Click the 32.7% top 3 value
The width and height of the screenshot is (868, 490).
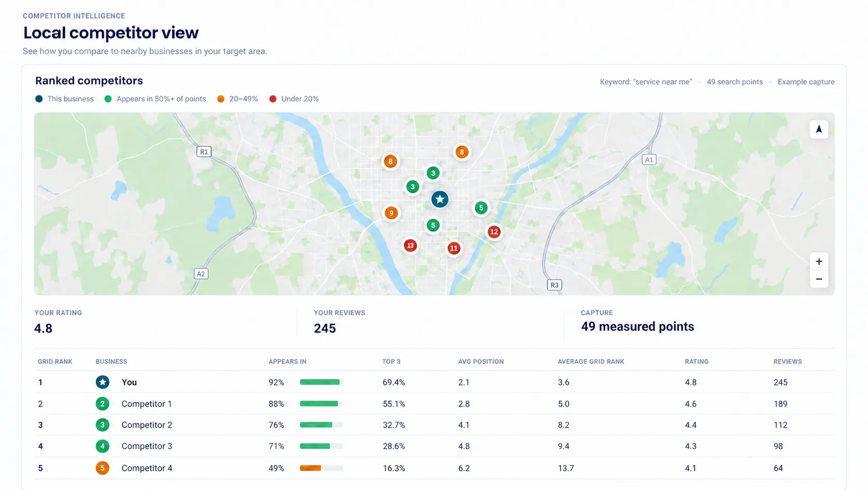pyautogui.click(x=394, y=425)
